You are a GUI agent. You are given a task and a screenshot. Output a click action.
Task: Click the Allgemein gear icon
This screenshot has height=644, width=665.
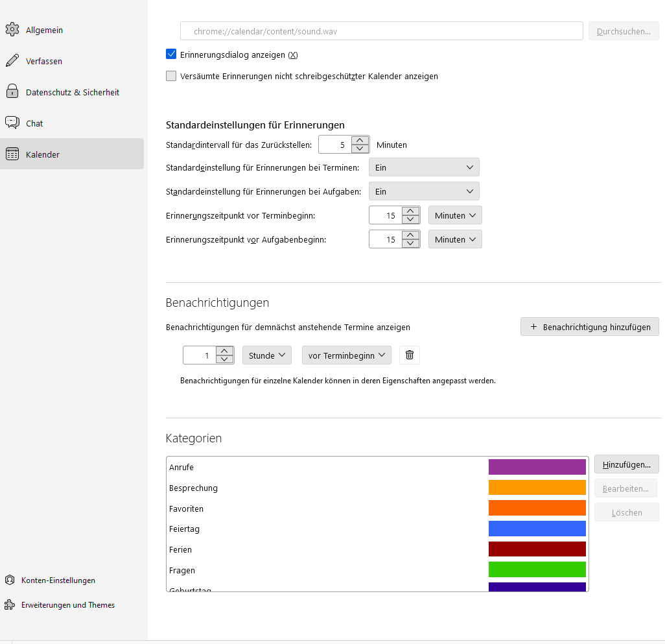(12, 30)
